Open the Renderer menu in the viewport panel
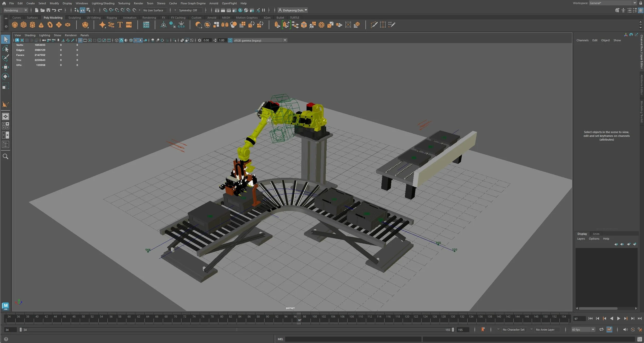Screen dimensions: 644x343 click(x=71, y=35)
